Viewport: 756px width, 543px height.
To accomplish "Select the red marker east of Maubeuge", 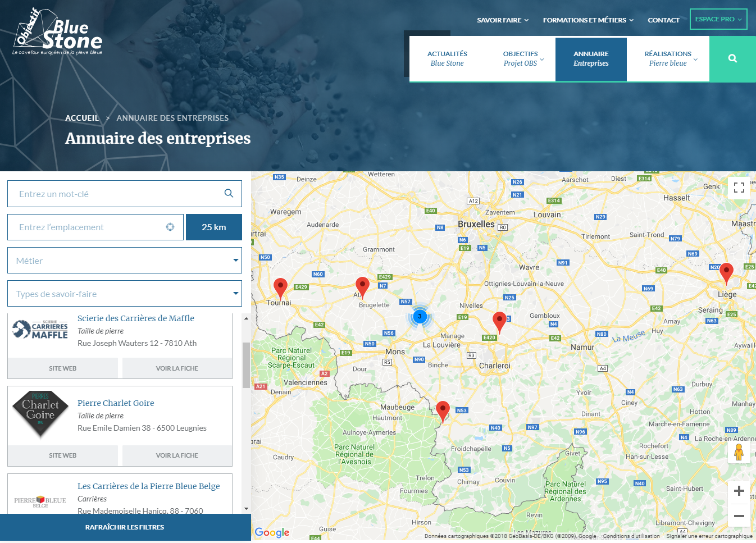I will [x=443, y=412].
